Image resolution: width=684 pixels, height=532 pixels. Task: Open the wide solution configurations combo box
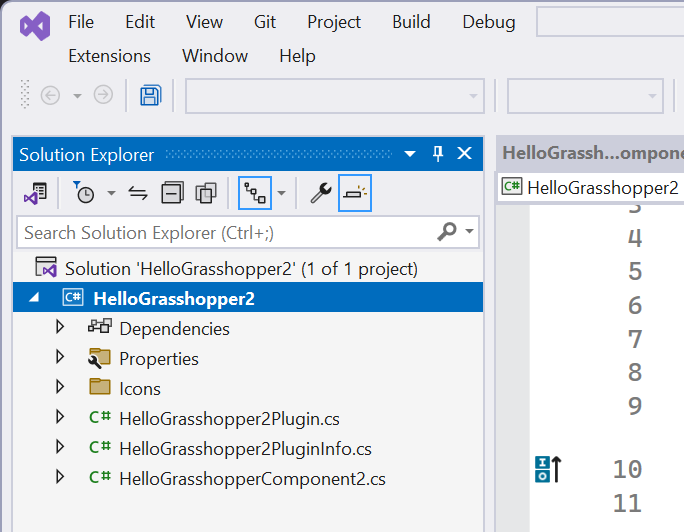pyautogui.click(x=335, y=96)
